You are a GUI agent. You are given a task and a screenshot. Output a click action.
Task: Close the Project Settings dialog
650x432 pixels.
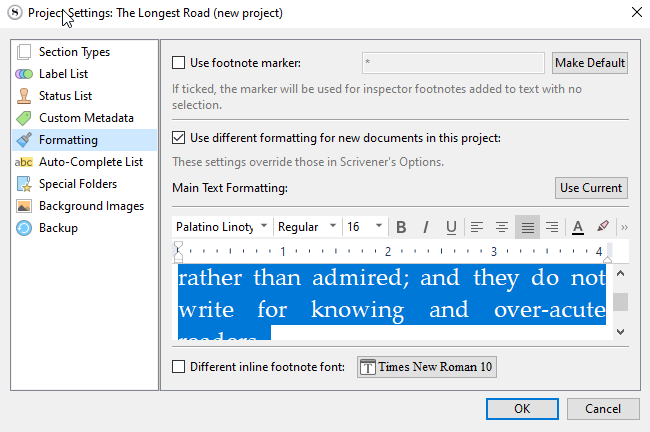pos(637,12)
